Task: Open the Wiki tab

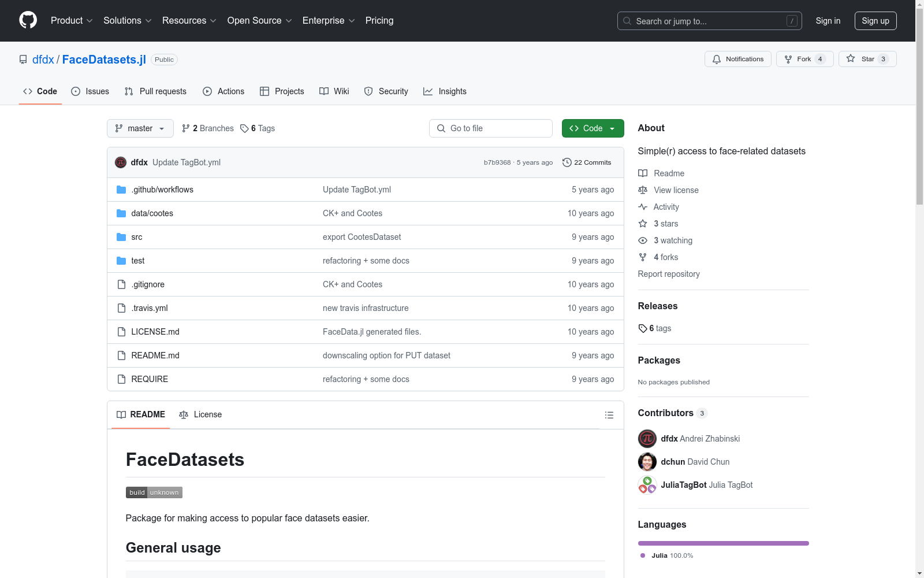Action: coord(334,91)
